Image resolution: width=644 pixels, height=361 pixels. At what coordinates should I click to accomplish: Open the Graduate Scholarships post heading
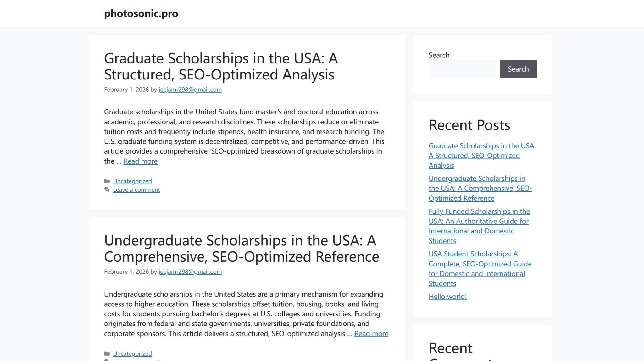point(220,66)
